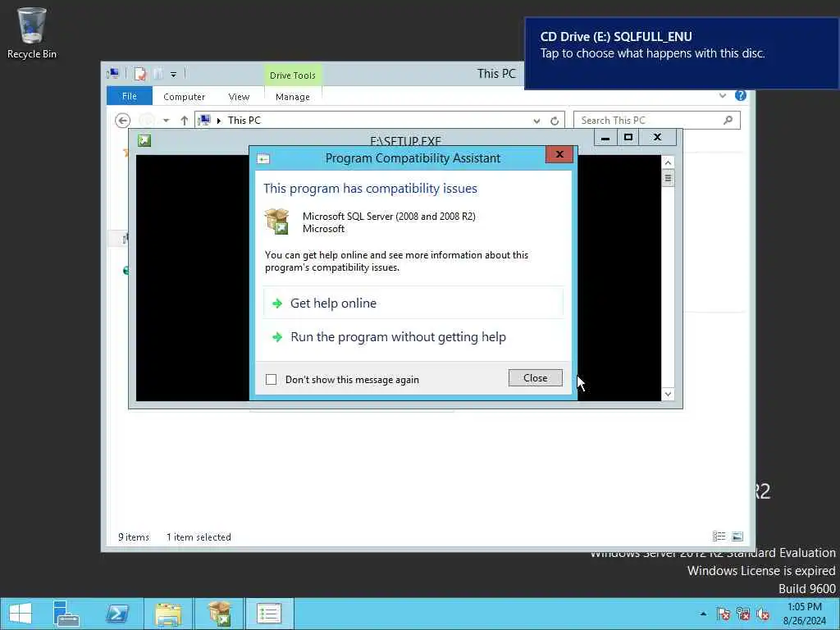Maximize the E:\SETUP.EXE console window
This screenshot has width=840, height=630.
point(628,138)
